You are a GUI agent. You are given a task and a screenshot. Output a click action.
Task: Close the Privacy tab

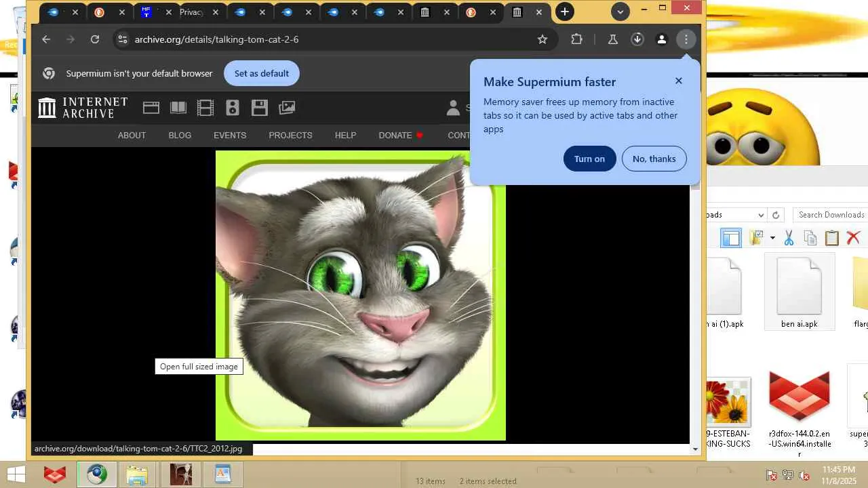pos(216,12)
